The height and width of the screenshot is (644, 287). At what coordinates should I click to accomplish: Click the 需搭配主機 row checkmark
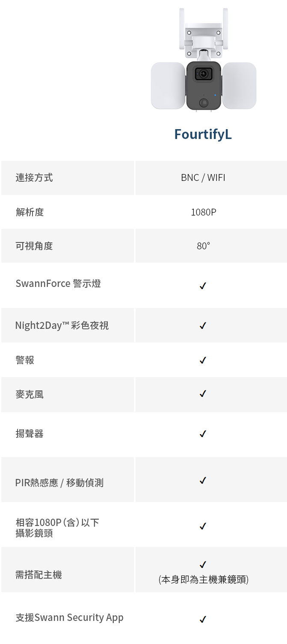[203, 564]
